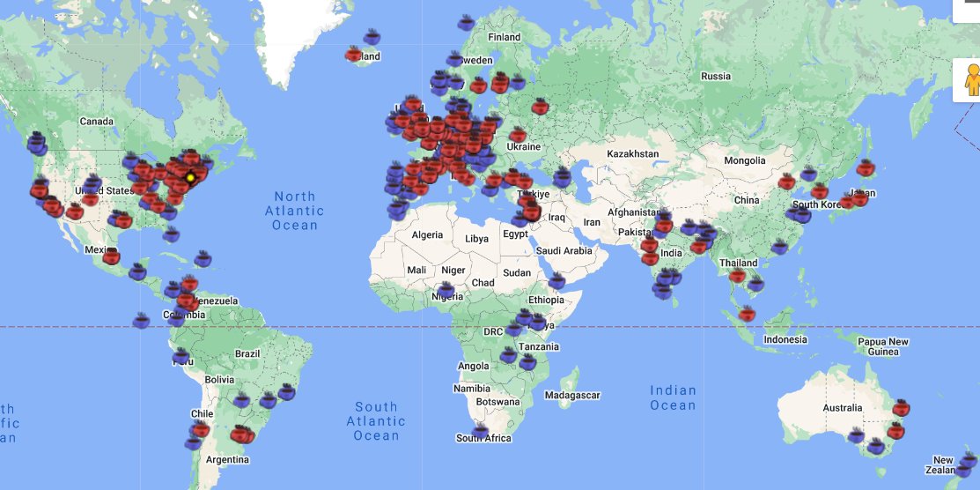Select red cup marker in western Russia
The height and width of the screenshot is (490, 980).
[x=540, y=107]
